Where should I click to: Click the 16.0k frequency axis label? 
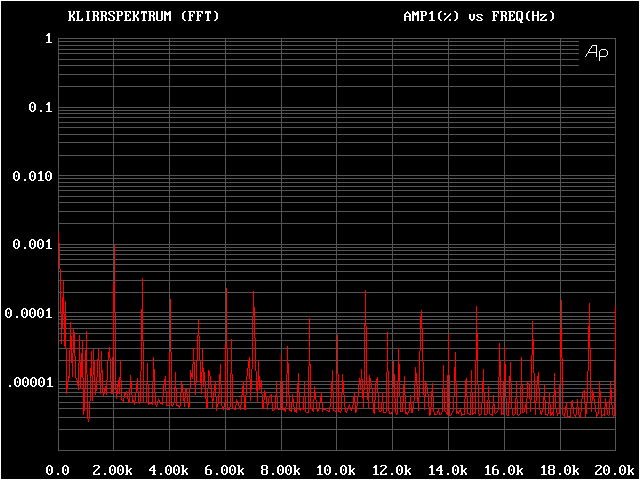coord(505,469)
